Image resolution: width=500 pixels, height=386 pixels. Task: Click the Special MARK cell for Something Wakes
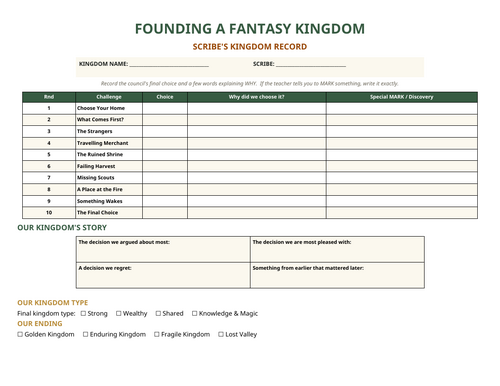pos(402,201)
